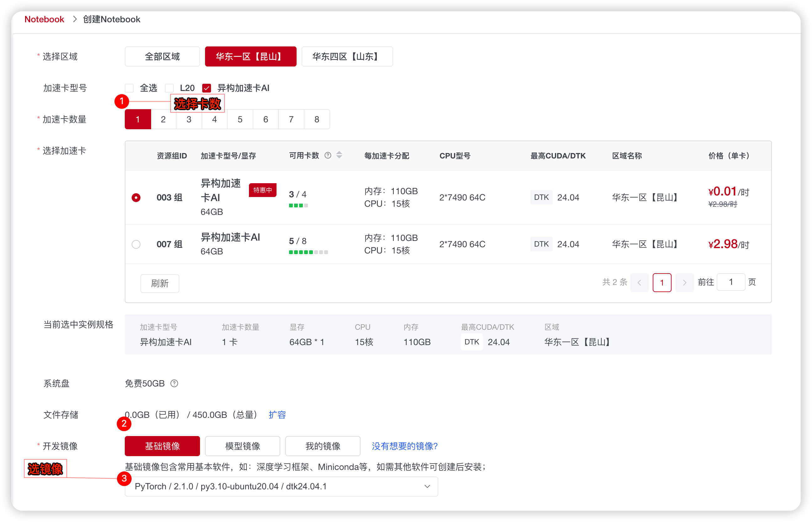Viewport: 812px width, 522px height.
Task: Sort by 可用卡数 using sort arrows
Action: click(x=339, y=155)
